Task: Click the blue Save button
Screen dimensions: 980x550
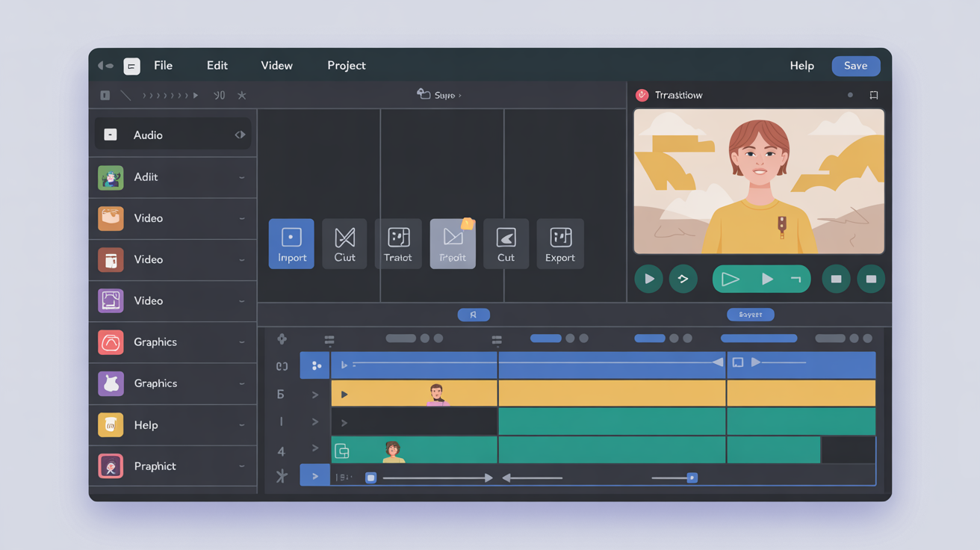Action: point(856,66)
